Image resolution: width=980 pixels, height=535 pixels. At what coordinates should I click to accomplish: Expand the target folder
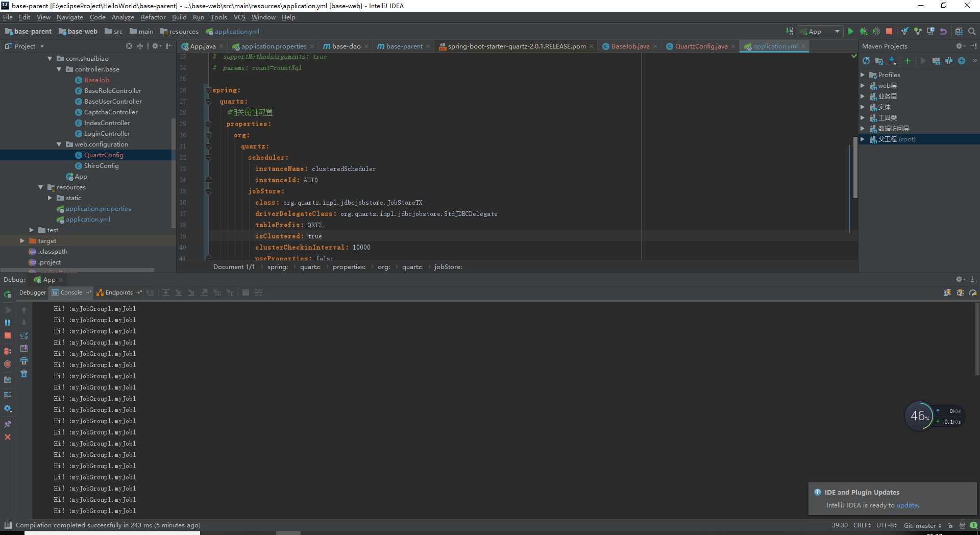point(22,241)
